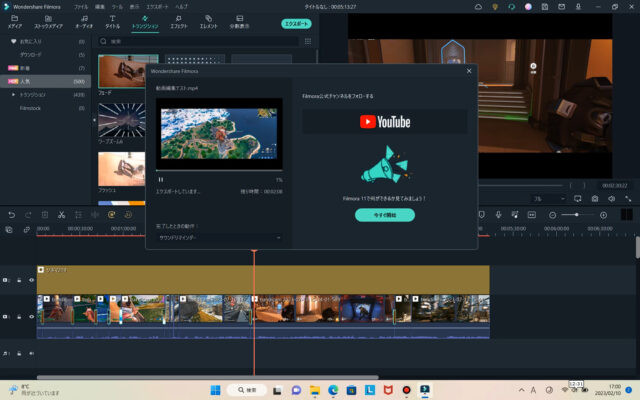This screenshot has height=400, width=640.
Task: Click the timeline zoom in plus icon
Action: pos(603,215)
